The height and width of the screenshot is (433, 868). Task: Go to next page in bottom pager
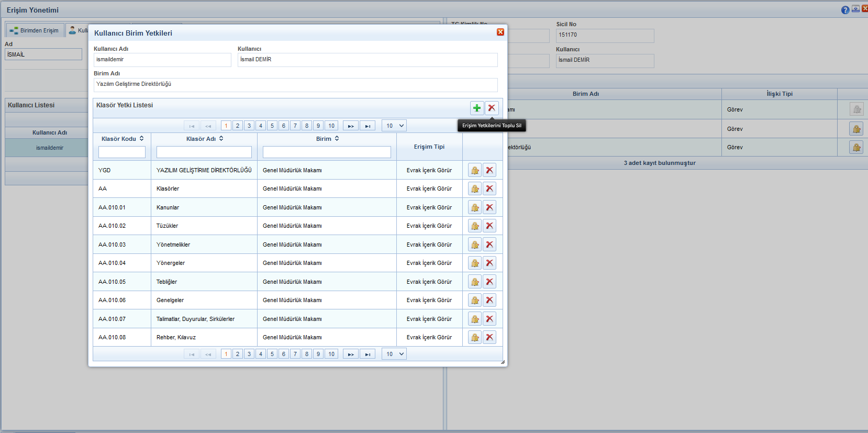click(x=351, y=354)
